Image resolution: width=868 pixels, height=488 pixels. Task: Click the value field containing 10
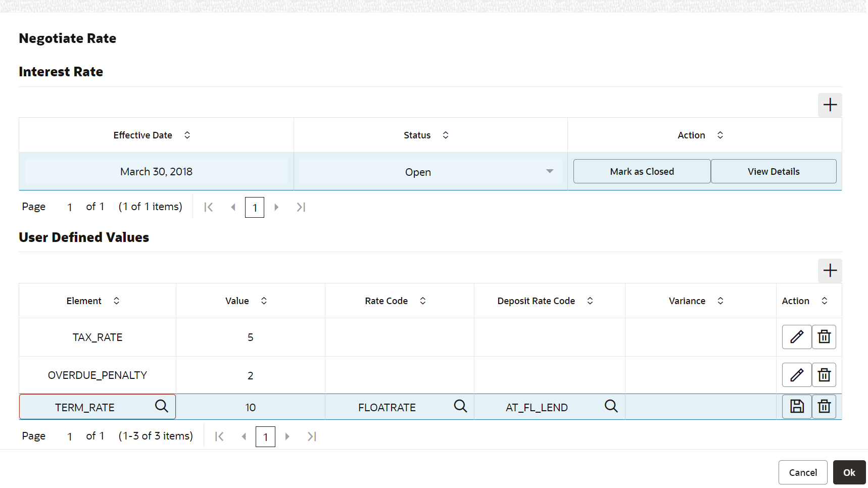pos(251,407)
